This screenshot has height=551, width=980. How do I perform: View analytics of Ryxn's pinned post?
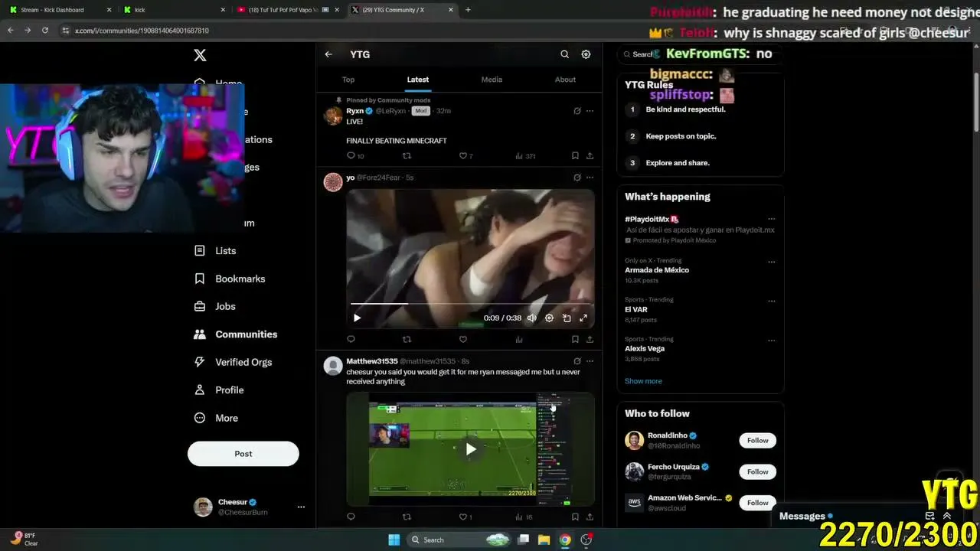coord(525,156)
